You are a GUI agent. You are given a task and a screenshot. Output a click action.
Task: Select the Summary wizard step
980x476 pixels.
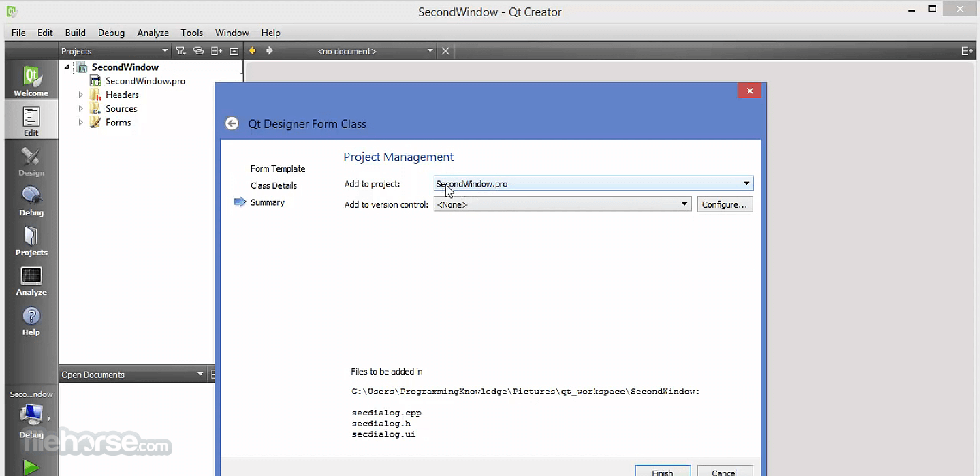(x=268, y=202)
